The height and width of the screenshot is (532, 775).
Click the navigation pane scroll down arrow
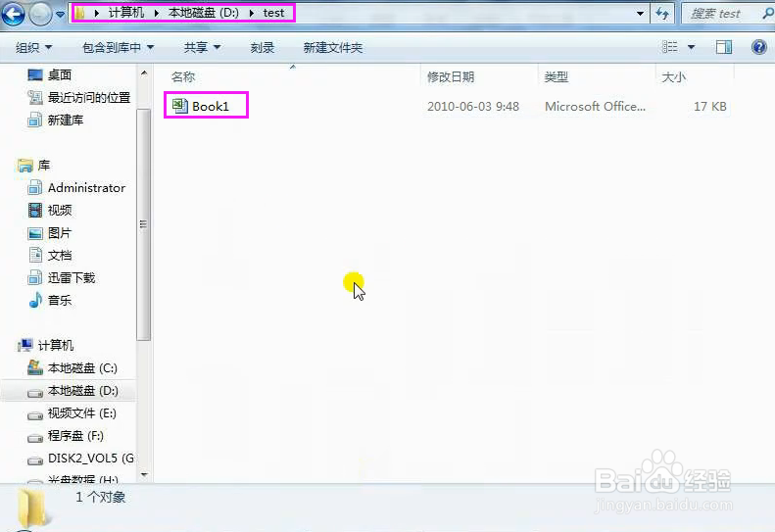pos(144,474)
